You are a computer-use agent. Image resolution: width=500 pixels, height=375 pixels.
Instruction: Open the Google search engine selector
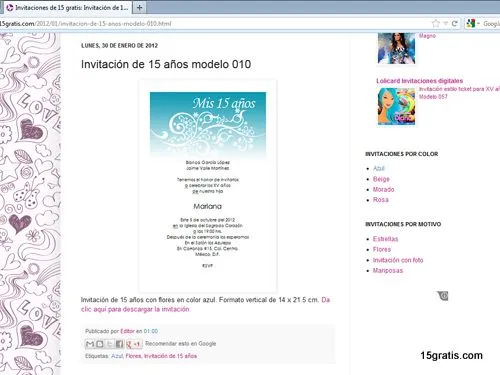(x=473, y=23)
